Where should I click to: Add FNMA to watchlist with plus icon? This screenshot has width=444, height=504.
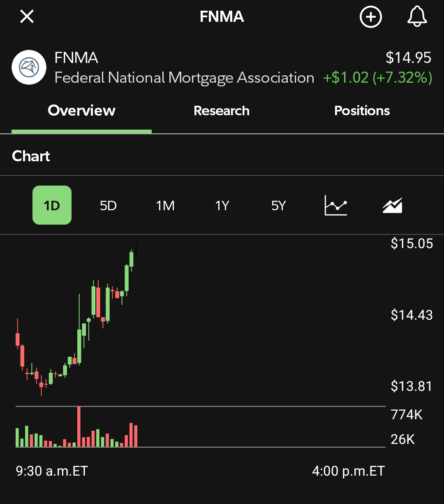(x=371, y=17)
